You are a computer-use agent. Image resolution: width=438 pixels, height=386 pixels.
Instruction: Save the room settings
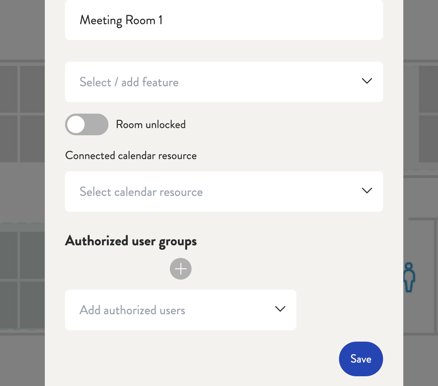[361, 359]
